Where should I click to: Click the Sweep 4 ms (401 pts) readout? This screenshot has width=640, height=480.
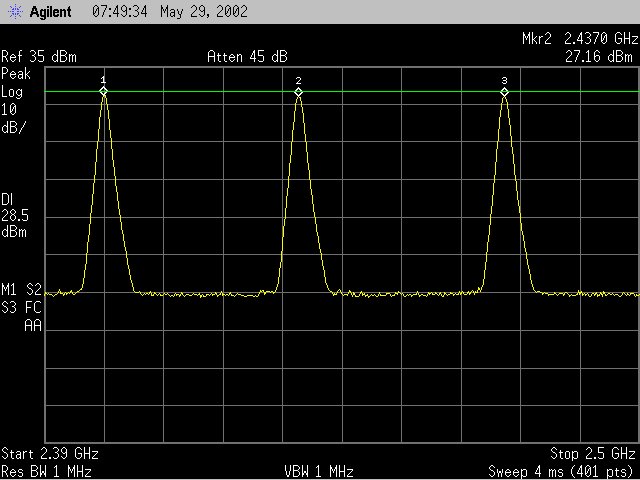(x=562, y=470)
